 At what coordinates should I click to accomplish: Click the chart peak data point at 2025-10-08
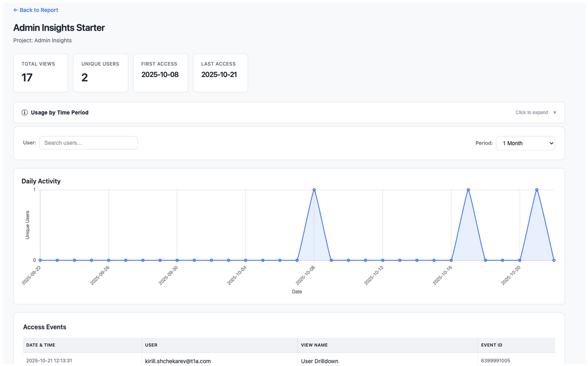click(x=314, y=190)
